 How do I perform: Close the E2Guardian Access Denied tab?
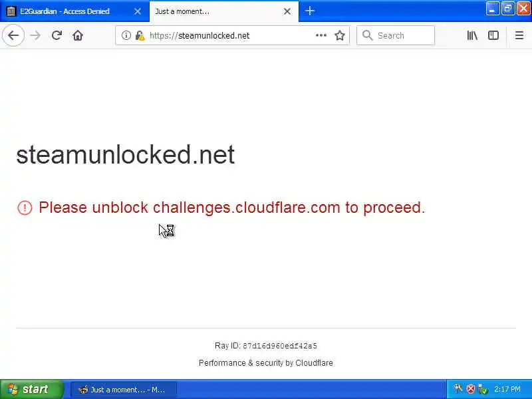tap(138, 11)
